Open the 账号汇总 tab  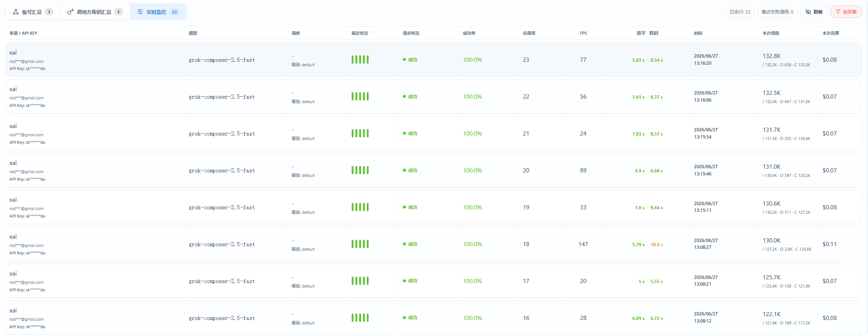(x=33, y=12)
